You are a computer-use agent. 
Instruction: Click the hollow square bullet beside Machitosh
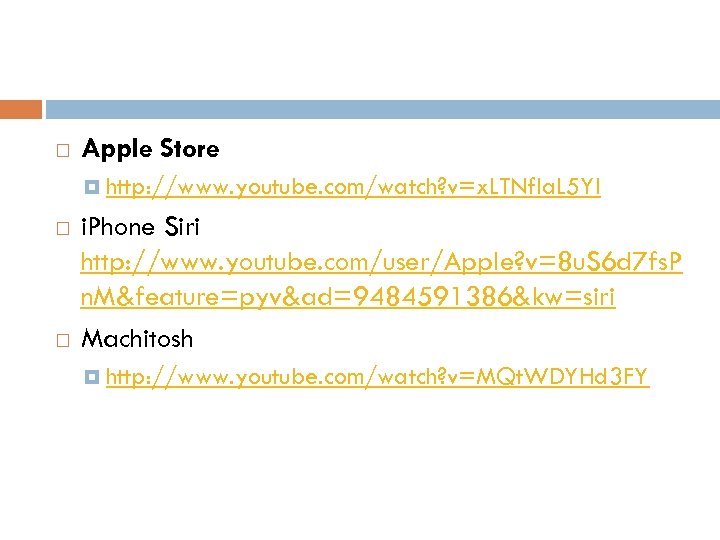(x=63, y=340)
